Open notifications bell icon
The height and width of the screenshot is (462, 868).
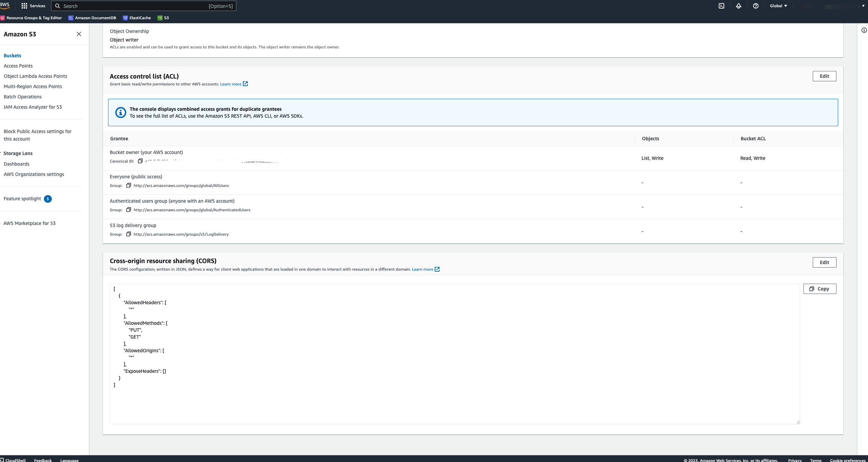coord(739,6)
